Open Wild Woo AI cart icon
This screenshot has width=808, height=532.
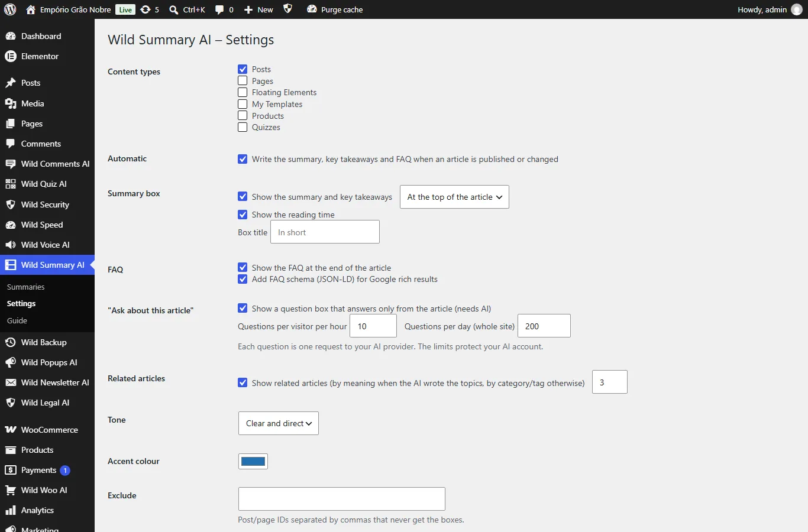(11, 490)
